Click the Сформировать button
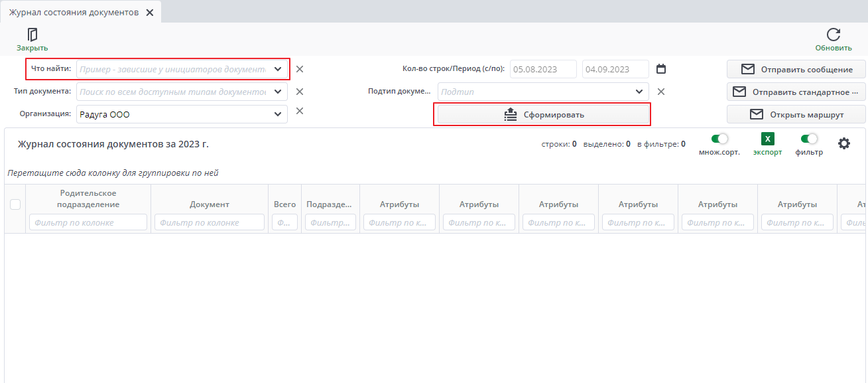Screen dimensions: 868x383 (x=543, y=115)
